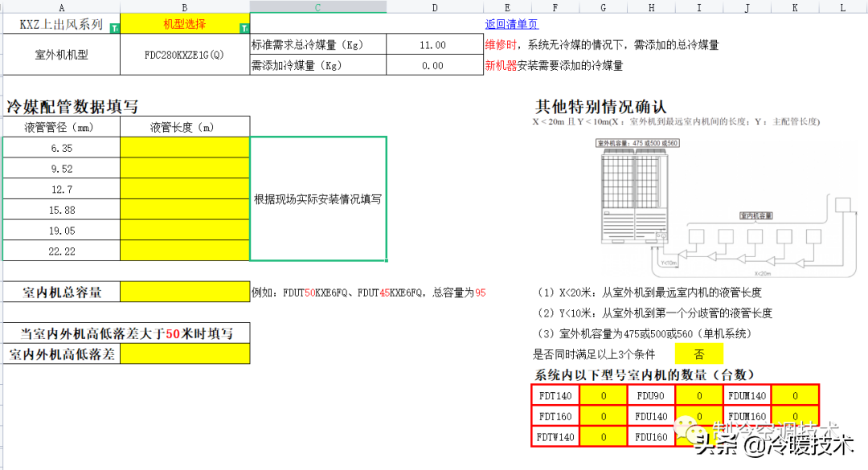This screenshot has width=868, height=470.
Task: Select the liquid pipe length cell for 9.52mm
Action: [183, 168]
